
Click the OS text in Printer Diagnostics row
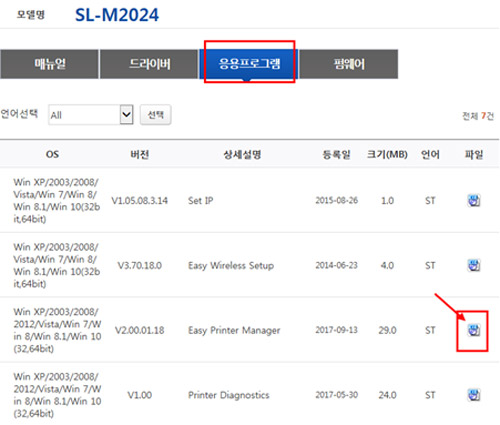point(57,395)
